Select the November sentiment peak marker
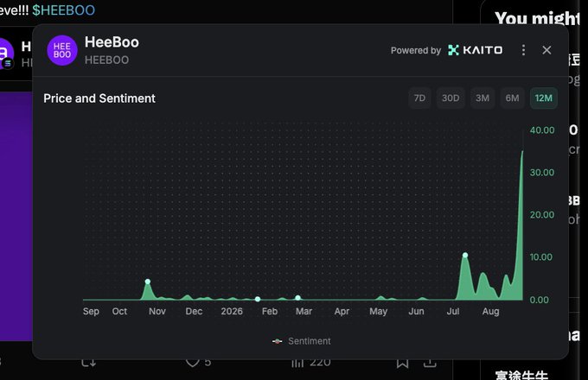Screen dimensions: 588x380 click(x=148, y=282)
